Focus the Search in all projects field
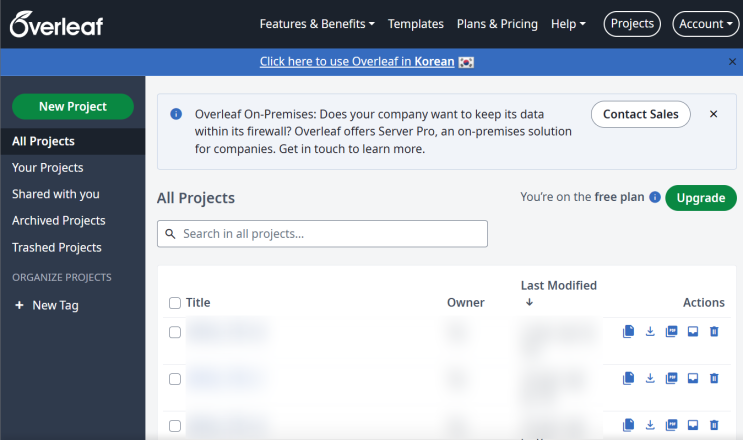 [x=322, y=233]
